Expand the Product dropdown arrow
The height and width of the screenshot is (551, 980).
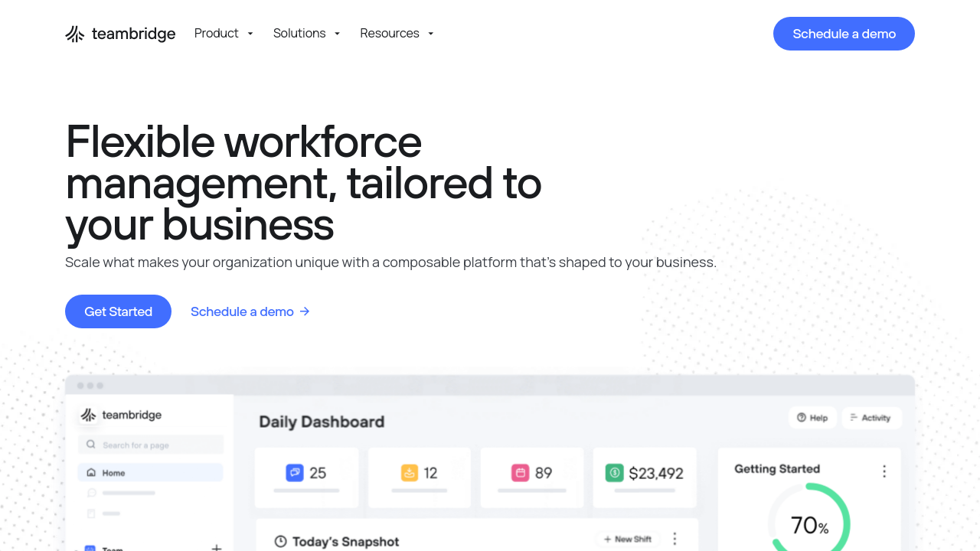(x=250, y=34)
